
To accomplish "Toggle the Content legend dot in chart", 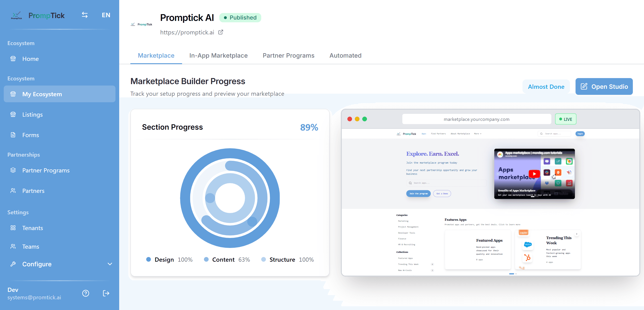I will point(206,259).
